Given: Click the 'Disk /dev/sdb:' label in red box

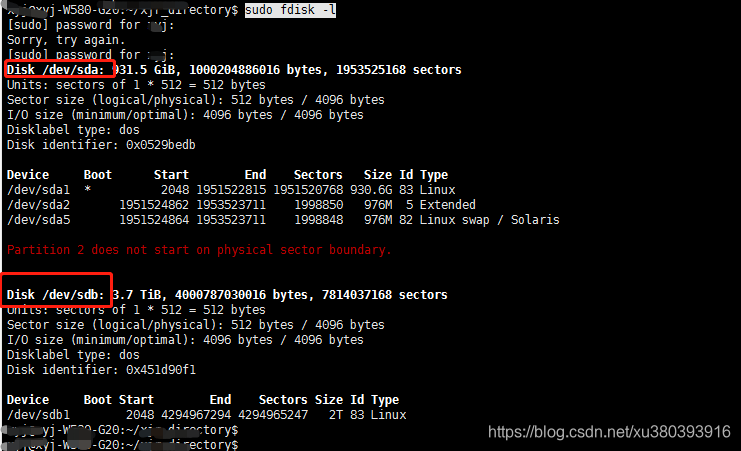Looking at the screenshot, I should (55, 295).
